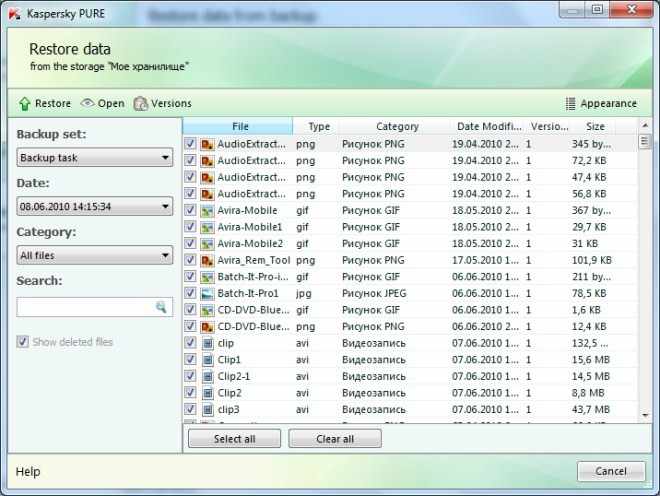Click the Clip2-1 avi video file icon
Image resolution: width=660 pixels, height=496 pixels.
click(208, 376)
